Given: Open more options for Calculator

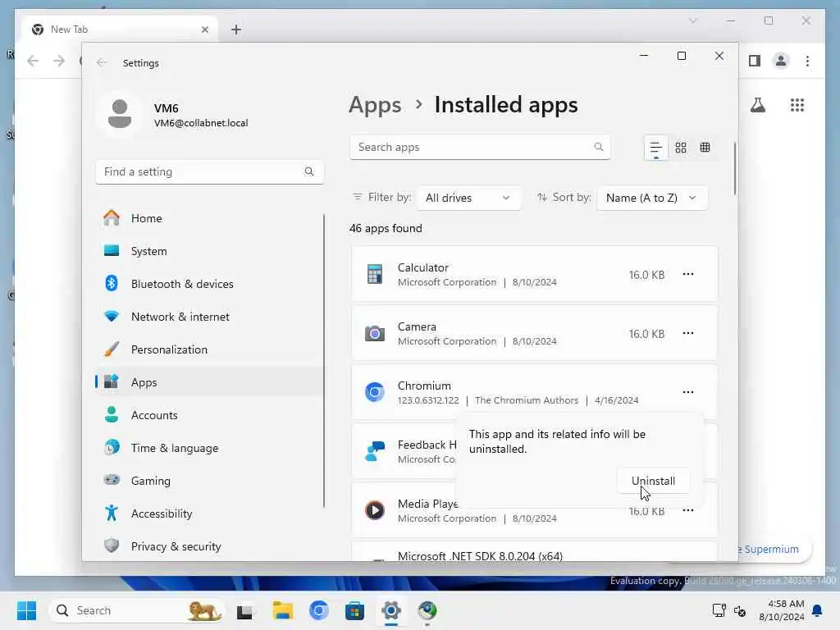Looking at the screenshot, I should (x=688, y=274).
